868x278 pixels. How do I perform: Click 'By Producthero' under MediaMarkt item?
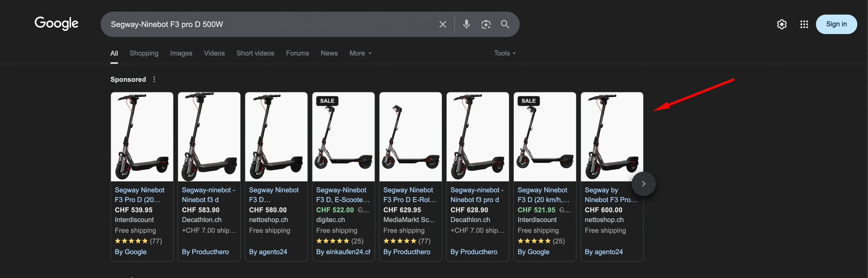click(x=407, y=252)
